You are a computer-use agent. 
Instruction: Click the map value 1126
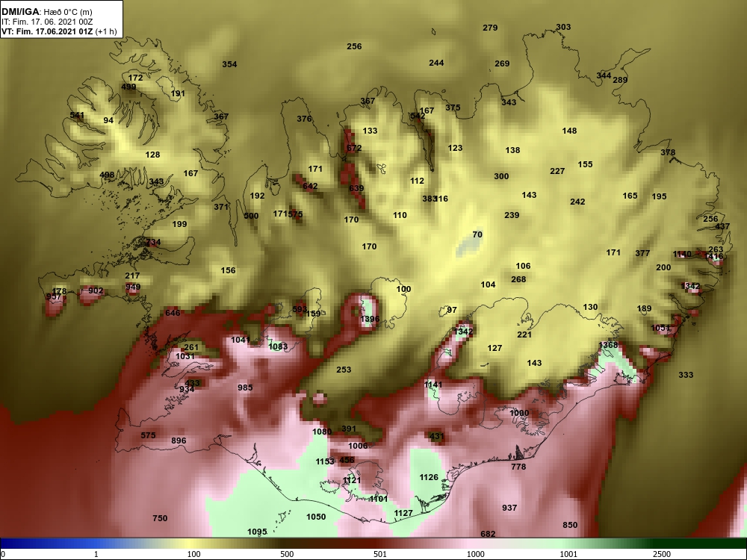(x=429, y=478)
